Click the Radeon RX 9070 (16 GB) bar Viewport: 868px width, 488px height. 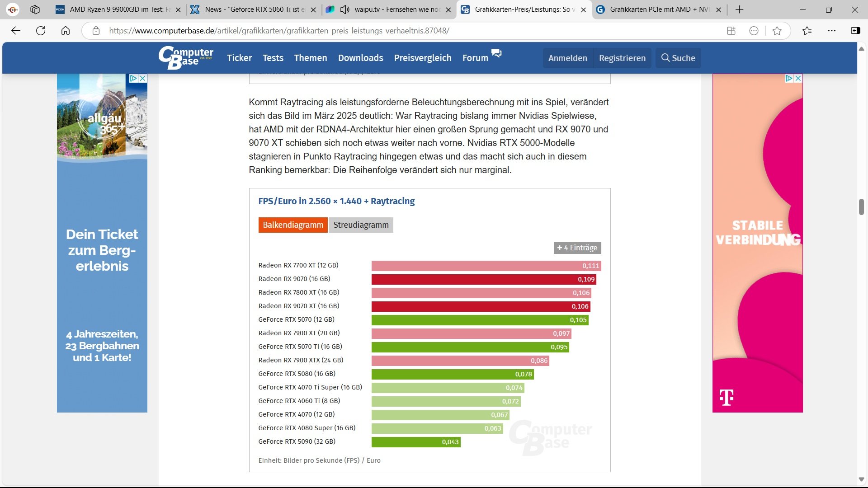click(x=484, y=279)
